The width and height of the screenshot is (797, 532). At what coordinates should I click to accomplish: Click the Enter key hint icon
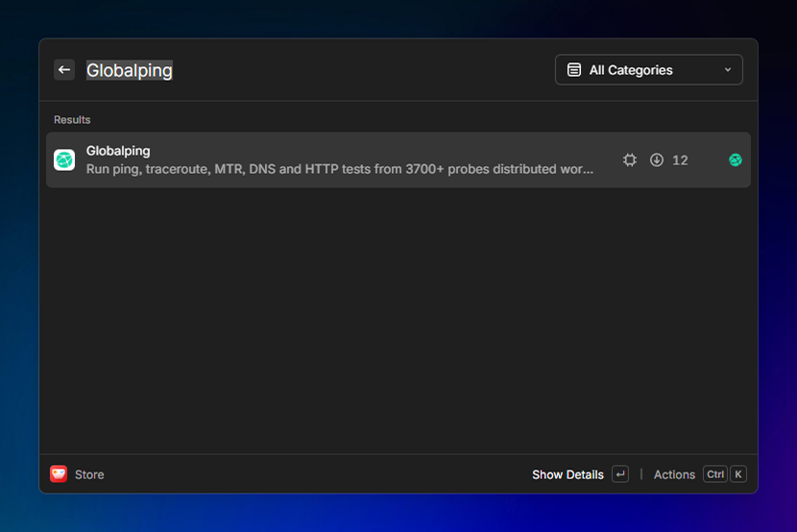[620, 474]
